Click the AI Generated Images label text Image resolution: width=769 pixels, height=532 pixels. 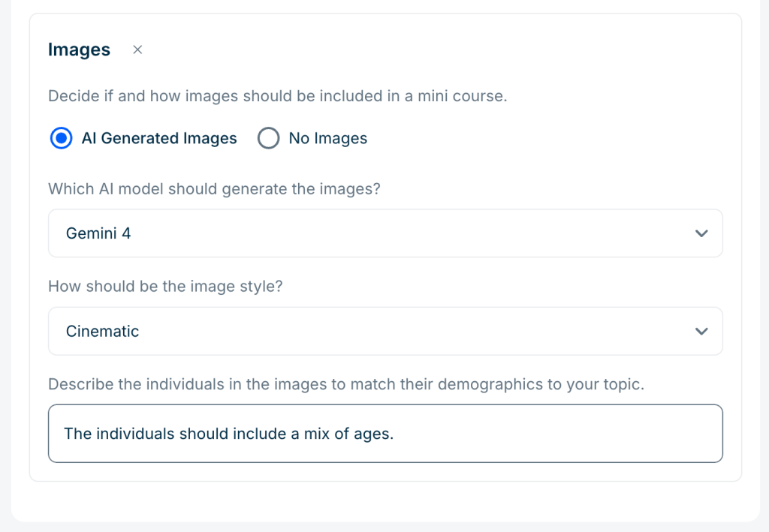[x=160, y=138]
